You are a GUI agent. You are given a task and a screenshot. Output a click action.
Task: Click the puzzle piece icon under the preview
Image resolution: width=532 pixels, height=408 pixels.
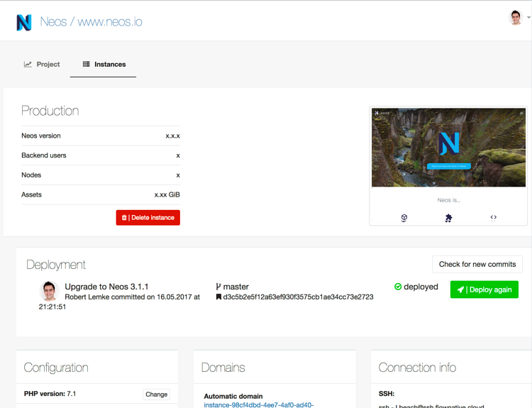pos(448,218)
